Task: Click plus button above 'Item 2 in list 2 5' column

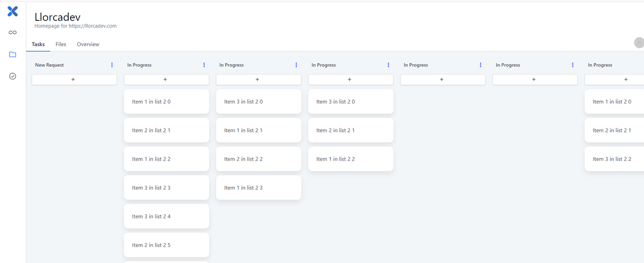Action: click(x=166, y=79)
